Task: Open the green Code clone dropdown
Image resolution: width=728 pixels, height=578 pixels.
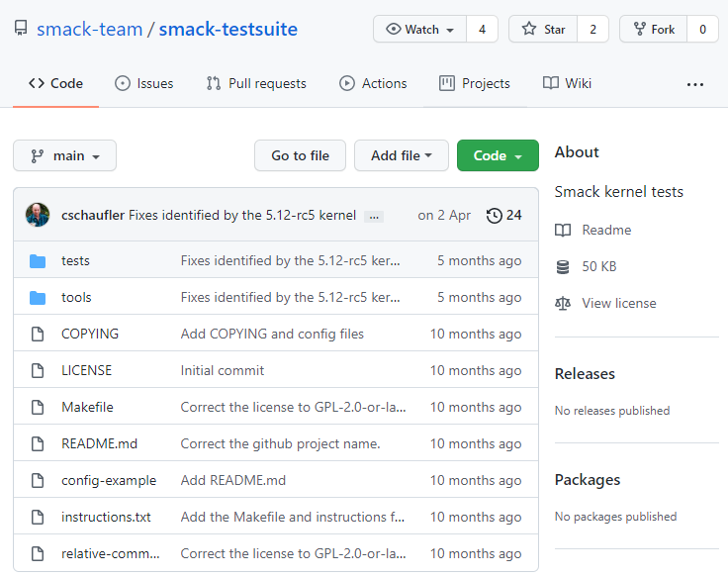Action: [498, 155]
